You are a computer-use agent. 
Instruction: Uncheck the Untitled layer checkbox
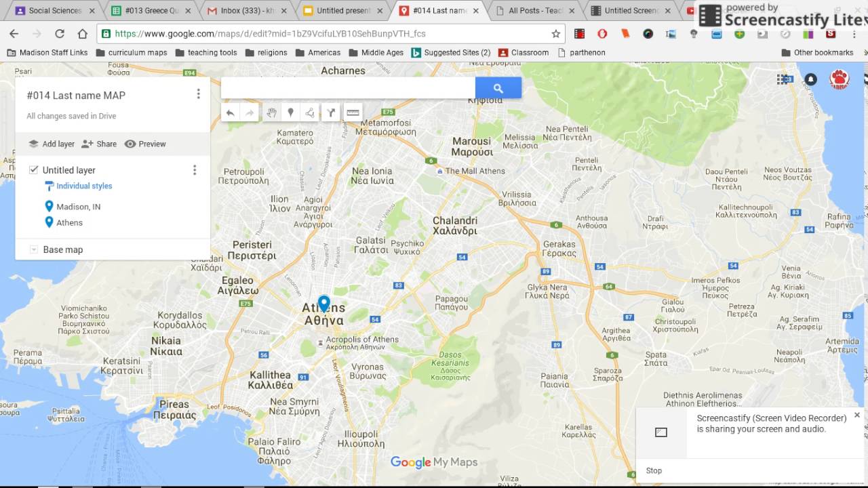[33, 169]
